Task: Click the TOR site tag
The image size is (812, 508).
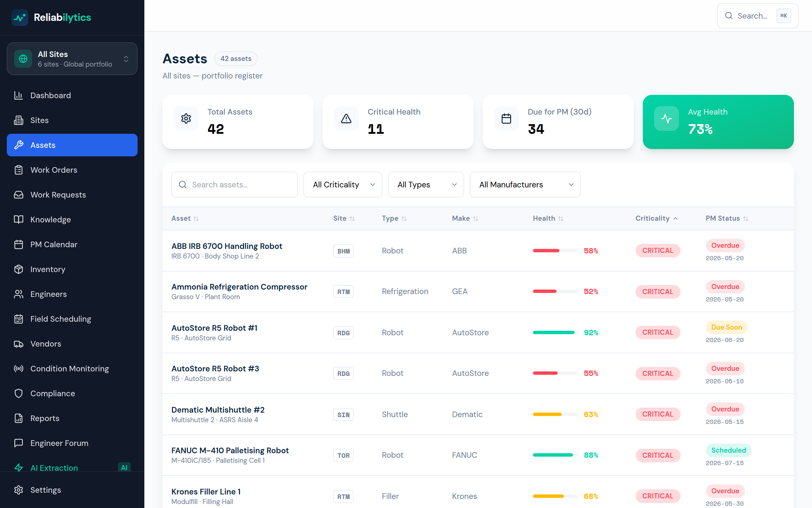Action: coord(343,456)
